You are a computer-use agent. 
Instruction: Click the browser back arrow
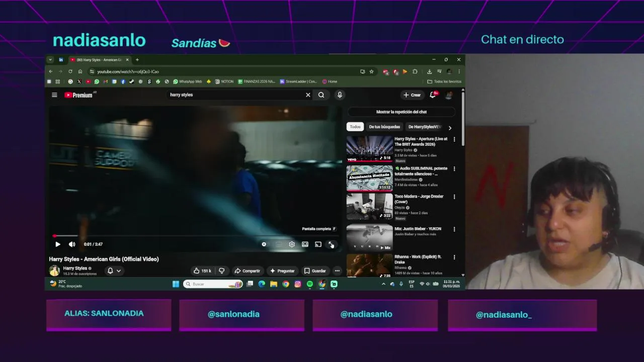[x=50, y=71]
